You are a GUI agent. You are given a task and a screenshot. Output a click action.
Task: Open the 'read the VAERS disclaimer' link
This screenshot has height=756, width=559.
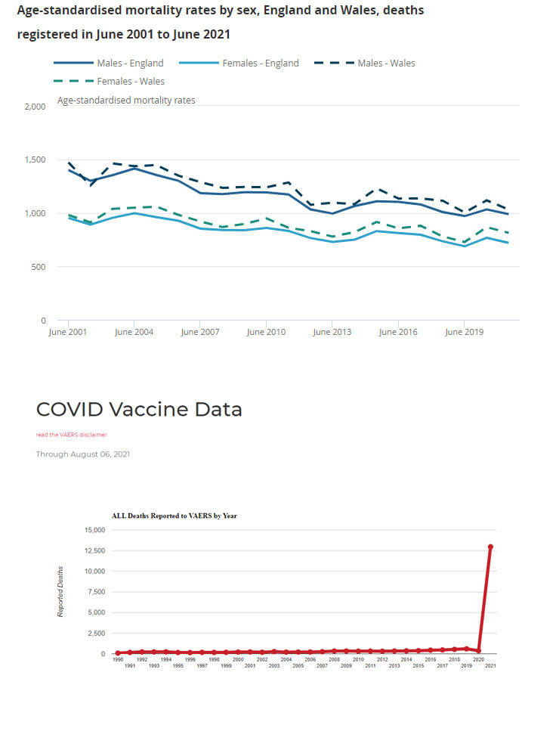pyautogui.click(x=72, y=435)
